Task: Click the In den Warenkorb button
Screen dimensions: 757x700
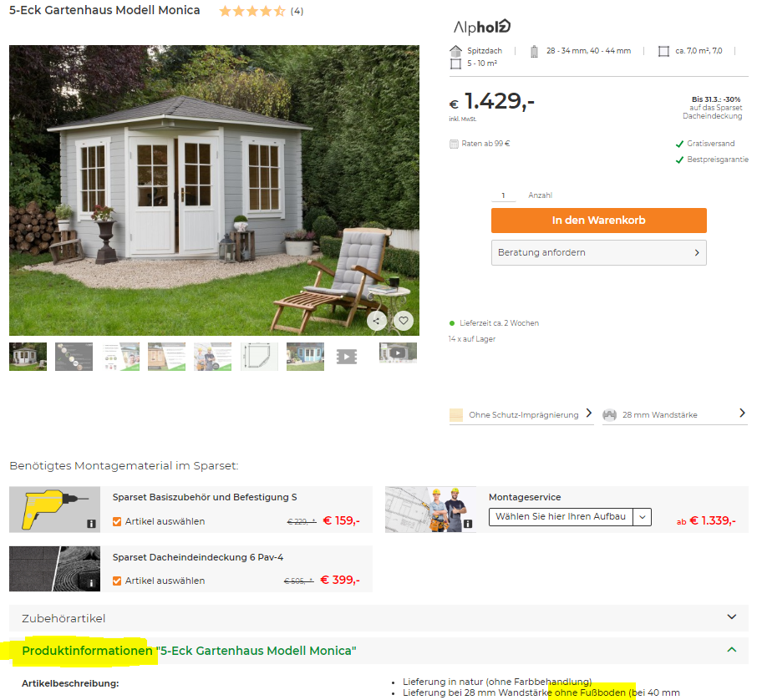Action: click(x=598, y=221)
